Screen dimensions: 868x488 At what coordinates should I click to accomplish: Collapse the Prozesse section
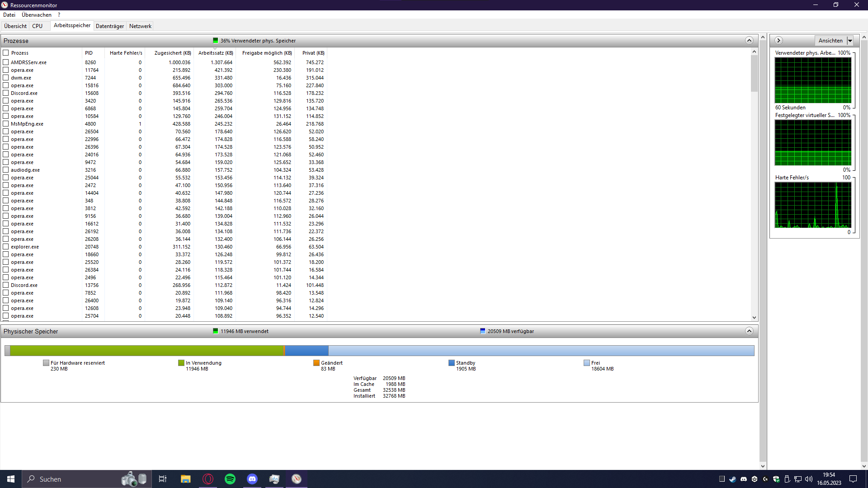point(749,41)
